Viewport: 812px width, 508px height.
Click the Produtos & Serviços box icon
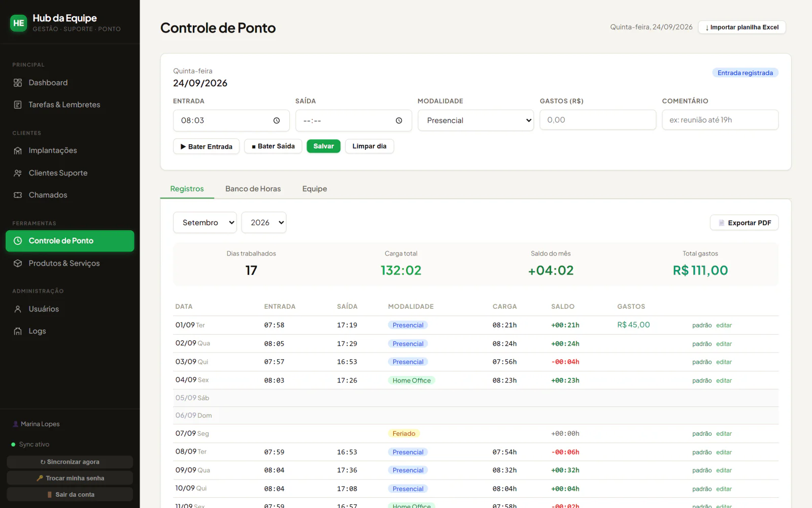pyautogui.click(x=18, y=263)
